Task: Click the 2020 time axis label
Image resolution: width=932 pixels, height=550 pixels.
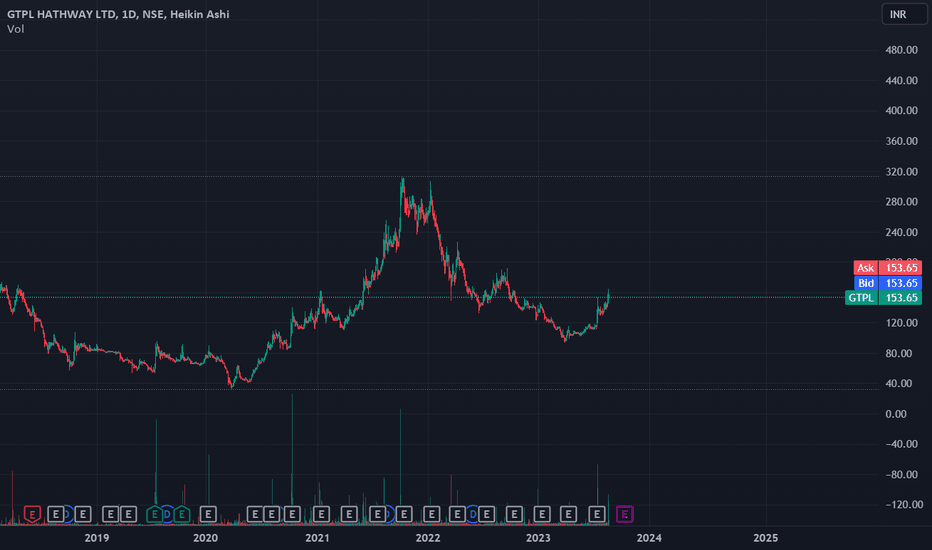Action: 206,538
